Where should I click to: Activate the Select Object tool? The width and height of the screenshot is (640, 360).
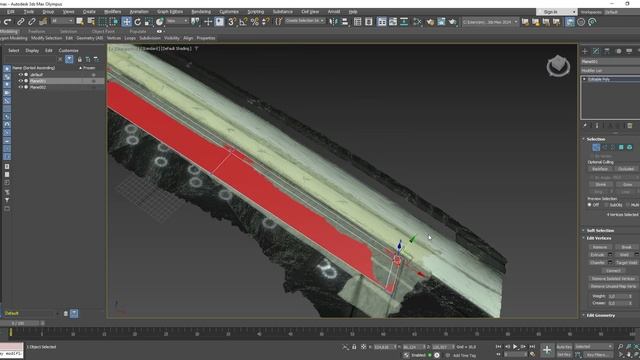tap(80, 22)
